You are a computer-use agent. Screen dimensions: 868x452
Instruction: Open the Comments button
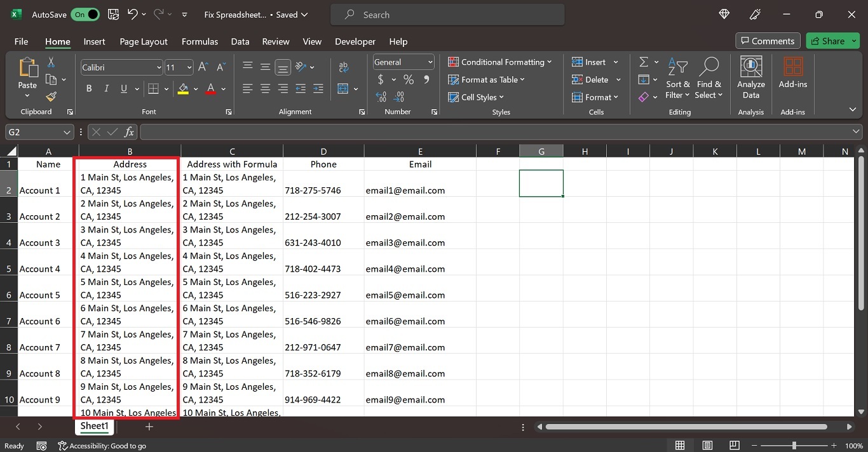click(x=766, y=41)
